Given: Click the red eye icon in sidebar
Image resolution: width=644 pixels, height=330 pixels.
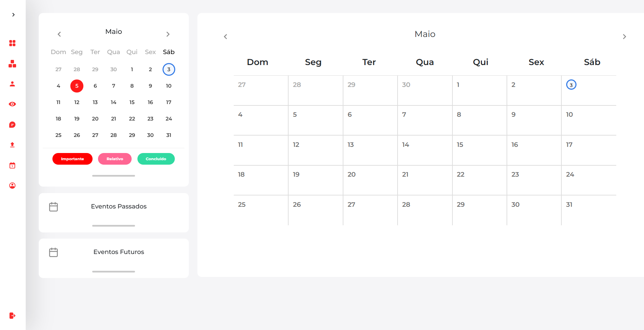Looking at the screenshot, I should pyautogui.click(x=12, y=104).
